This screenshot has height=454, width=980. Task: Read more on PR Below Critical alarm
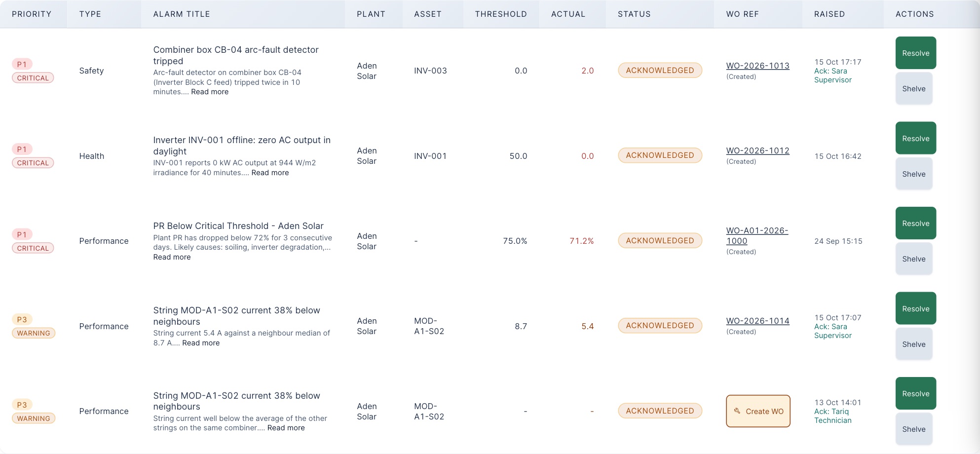pyautogui.click(x=172, y=257)
